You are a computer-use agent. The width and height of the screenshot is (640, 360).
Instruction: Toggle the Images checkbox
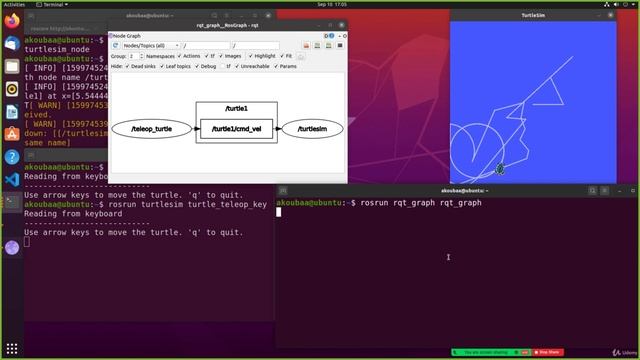pyautogui.click(x=230, y=56)
